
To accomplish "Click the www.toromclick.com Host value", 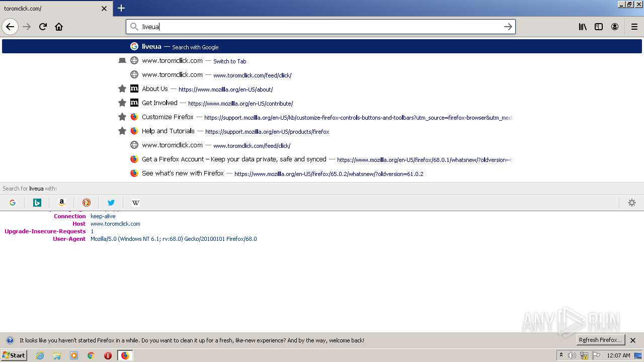I will [115, 224].
